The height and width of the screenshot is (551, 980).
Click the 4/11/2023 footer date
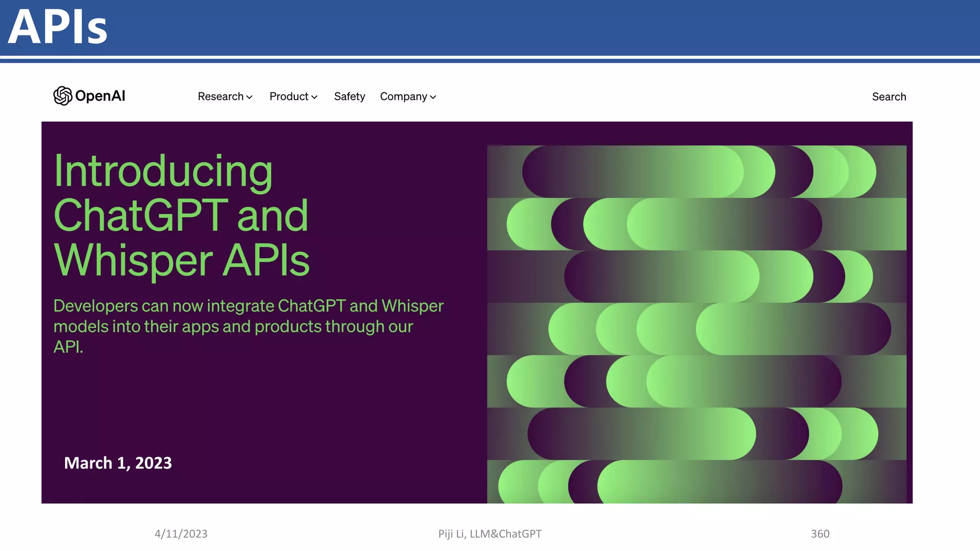pyautogui.click(x=181, y=534)
